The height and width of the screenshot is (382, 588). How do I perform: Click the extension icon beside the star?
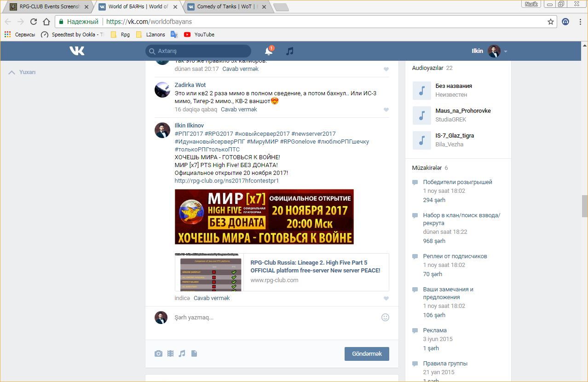click(x=565, y=22)
